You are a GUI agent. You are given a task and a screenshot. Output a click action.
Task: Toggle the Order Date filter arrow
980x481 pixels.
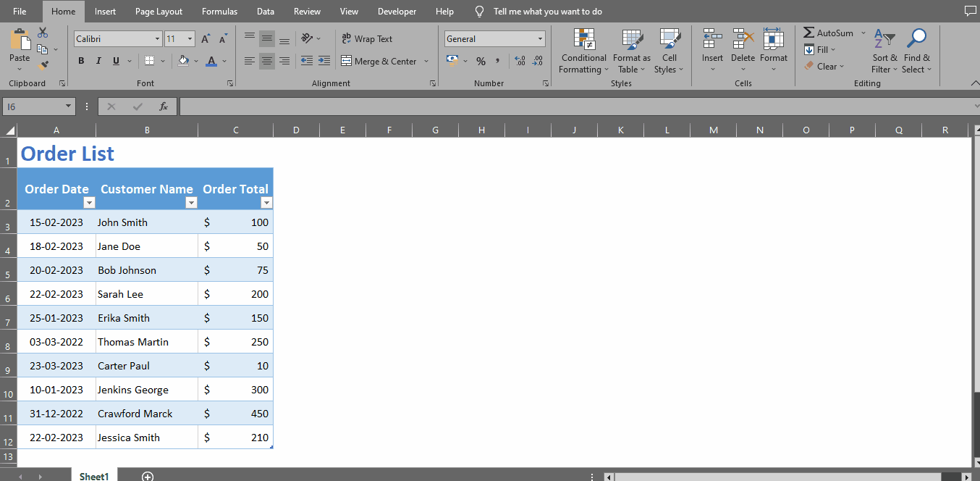click(x=89, y=202)
